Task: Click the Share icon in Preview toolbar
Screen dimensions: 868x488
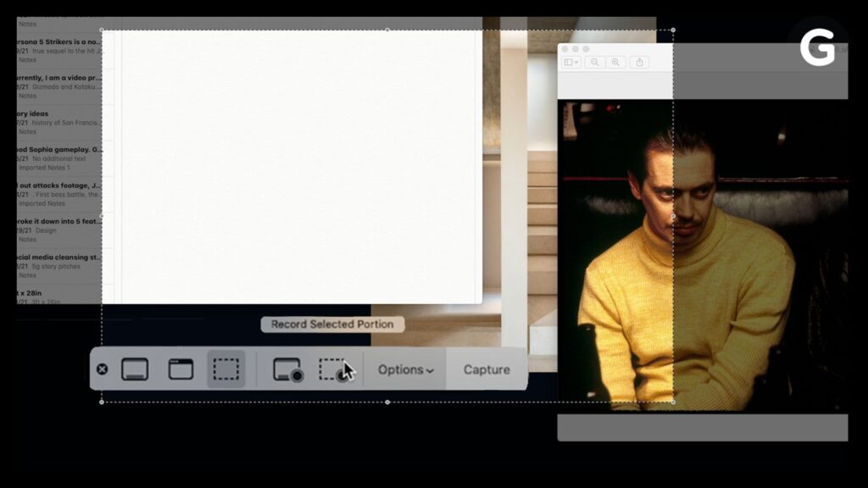Action: click(639, 62)
